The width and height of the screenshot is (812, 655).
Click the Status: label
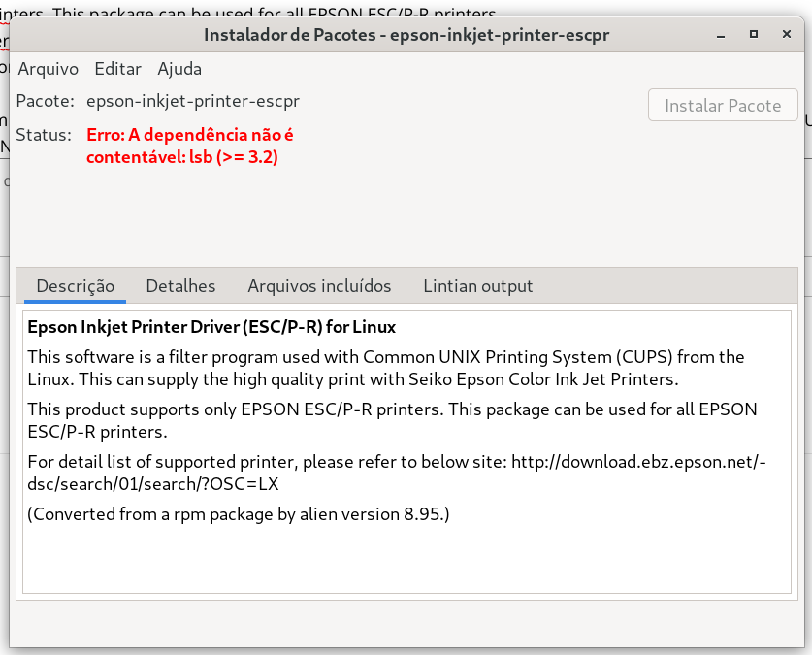click(x=44, y=135)
